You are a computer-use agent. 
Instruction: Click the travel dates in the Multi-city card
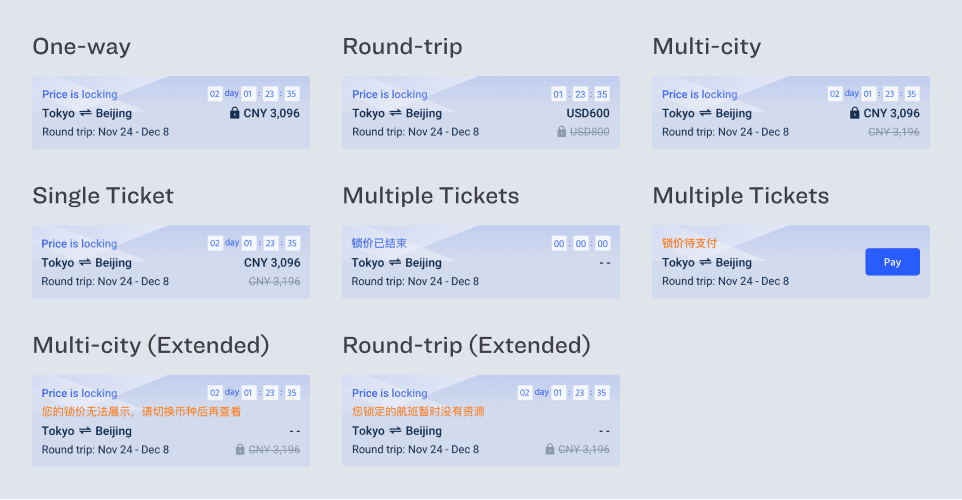[x=725, y=132]
